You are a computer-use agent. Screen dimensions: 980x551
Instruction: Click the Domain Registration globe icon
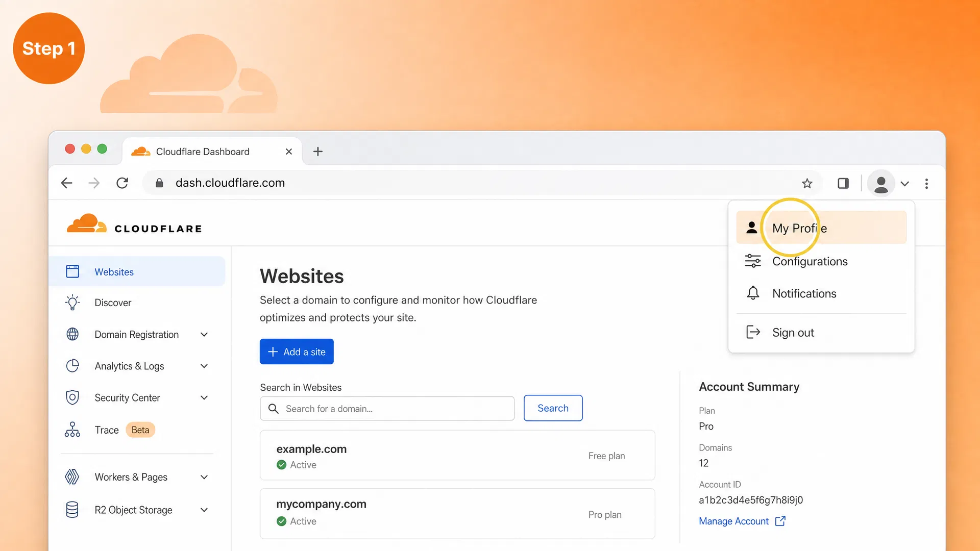pos(72,334)
